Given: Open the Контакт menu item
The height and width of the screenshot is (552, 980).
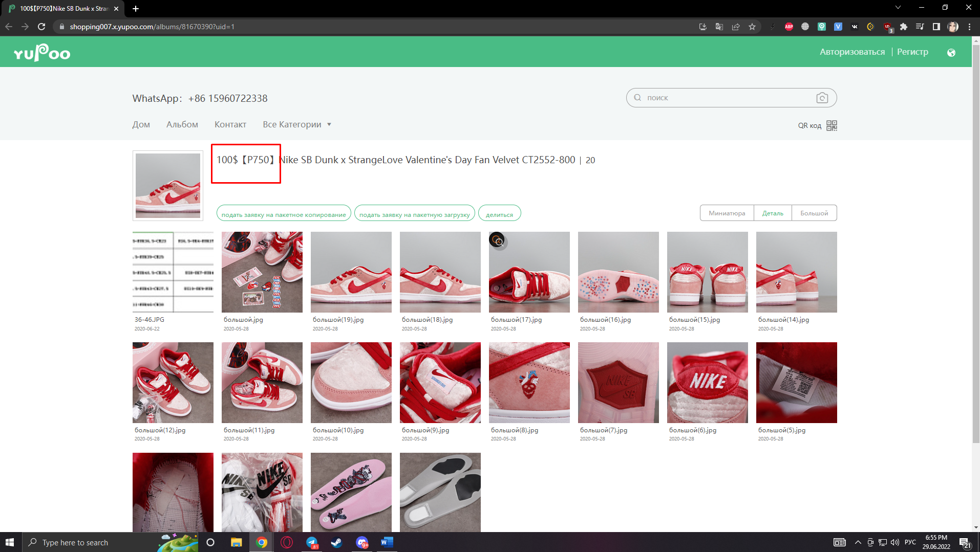Looking at the screenshot, I should click(x=230, y=124).
